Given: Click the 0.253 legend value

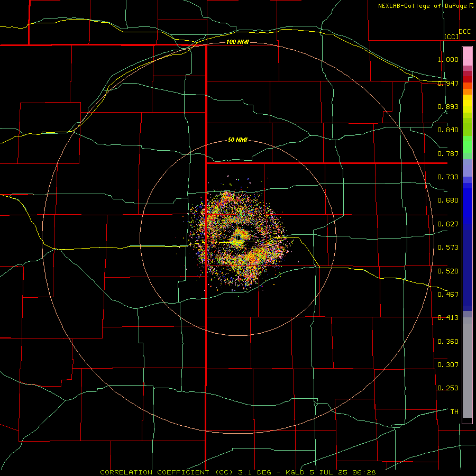Looking at the screenshot, I should pyautogui.click(x=448, y=388).
